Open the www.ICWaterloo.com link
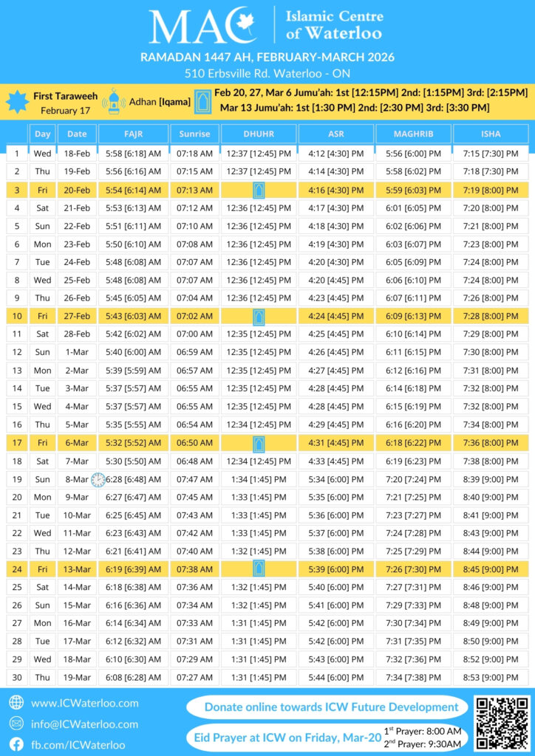The width and height of the screenshot is (535, 756). (x=84, y=703)
